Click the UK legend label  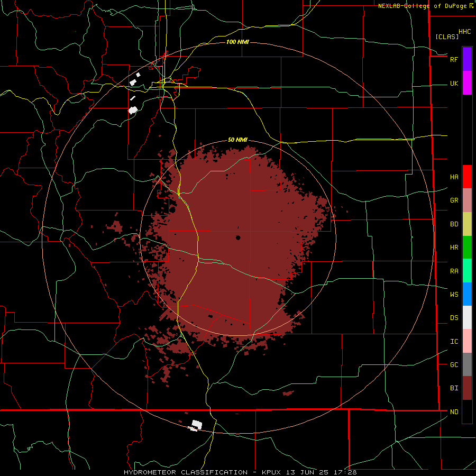pos(454,83)
